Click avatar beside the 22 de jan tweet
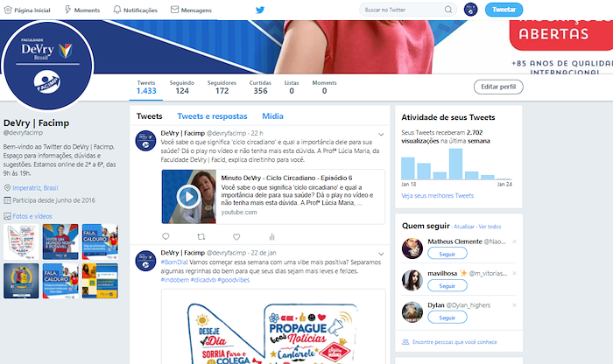613x364 pixels. (x=145, y=261)
